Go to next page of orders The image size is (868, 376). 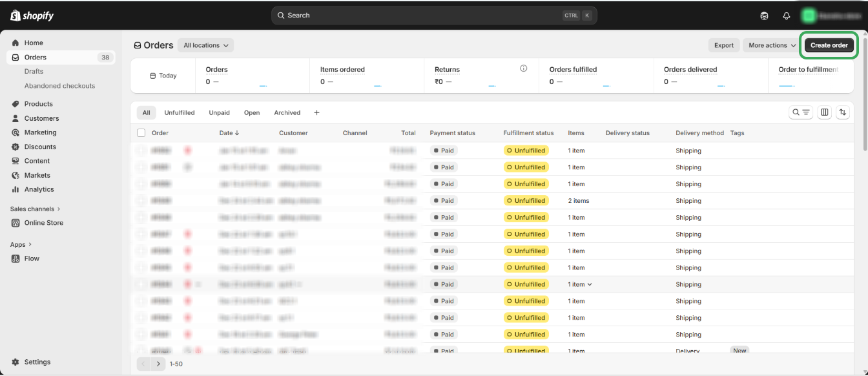pos(158,364)
